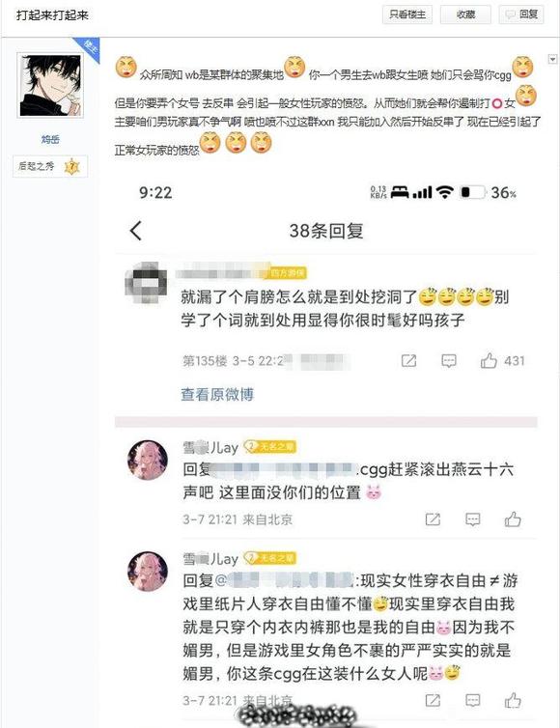
Task: Tap the comment icon on the first 3-7 21:21 reply
Action: point(473,519)
